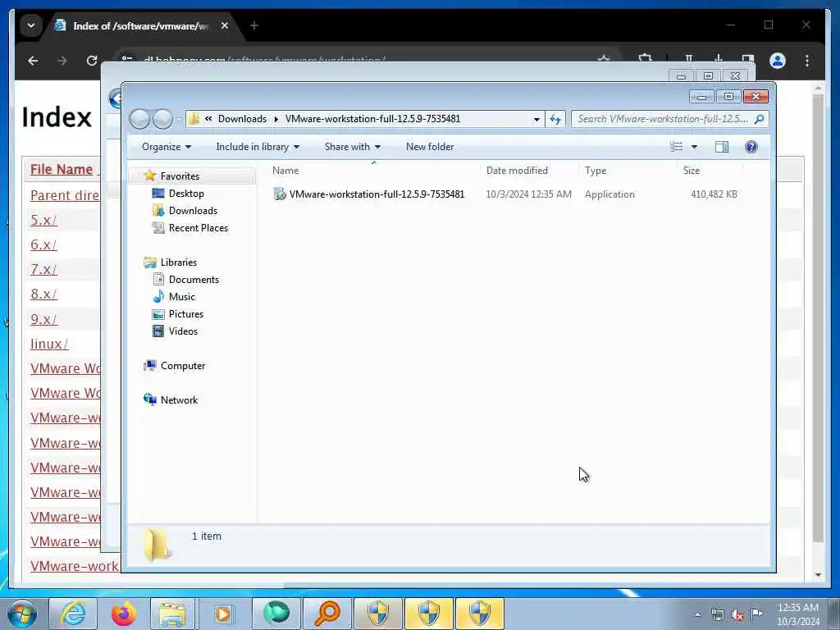The width and height of the screenshot is (840, 630).
Task: Show hidden system tray icons
Action: click(x=697, y=615)
